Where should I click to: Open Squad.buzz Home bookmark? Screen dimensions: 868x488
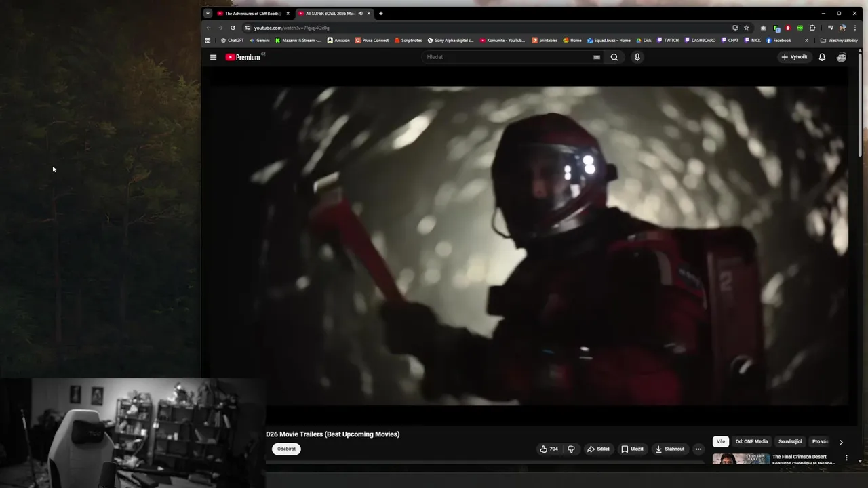point(609,41)
